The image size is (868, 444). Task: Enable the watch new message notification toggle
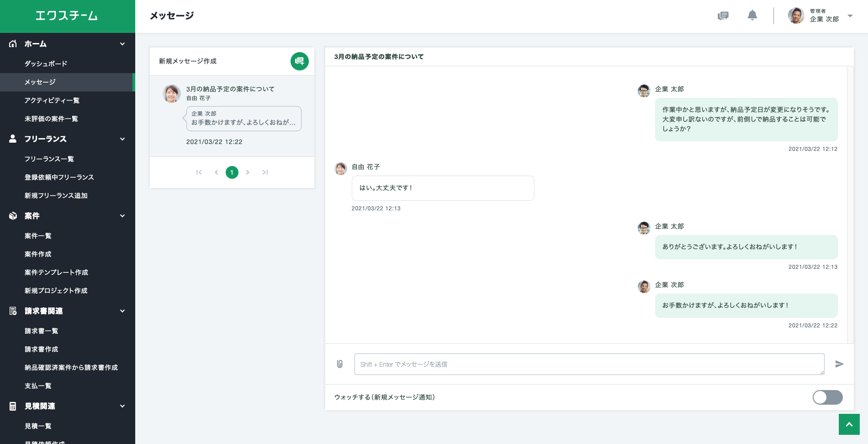coord(827,397)
